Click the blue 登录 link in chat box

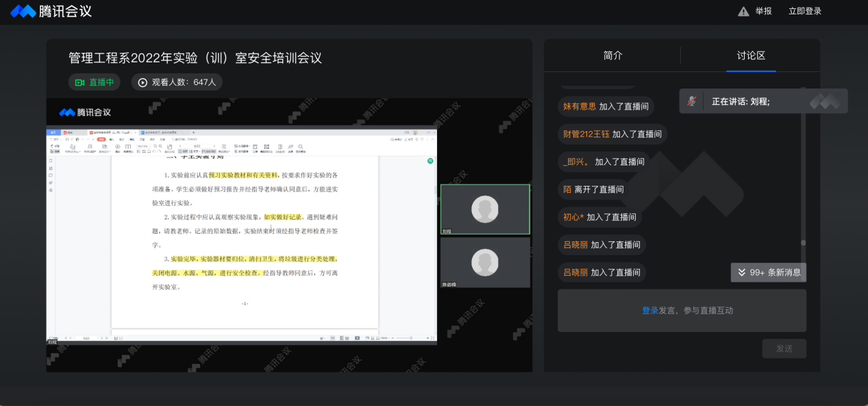coord(649,311)
